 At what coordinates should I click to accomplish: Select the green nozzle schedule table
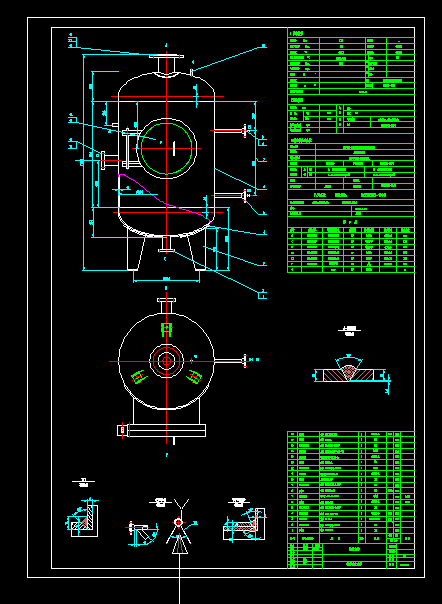click(351, 250)
